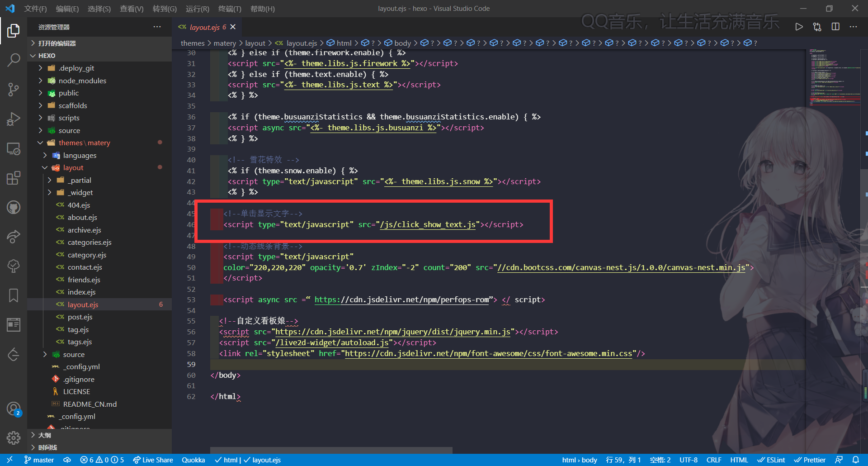Open the GitHub view in activity bar
This screenshot has height=466, width=868.
(14, 207)
